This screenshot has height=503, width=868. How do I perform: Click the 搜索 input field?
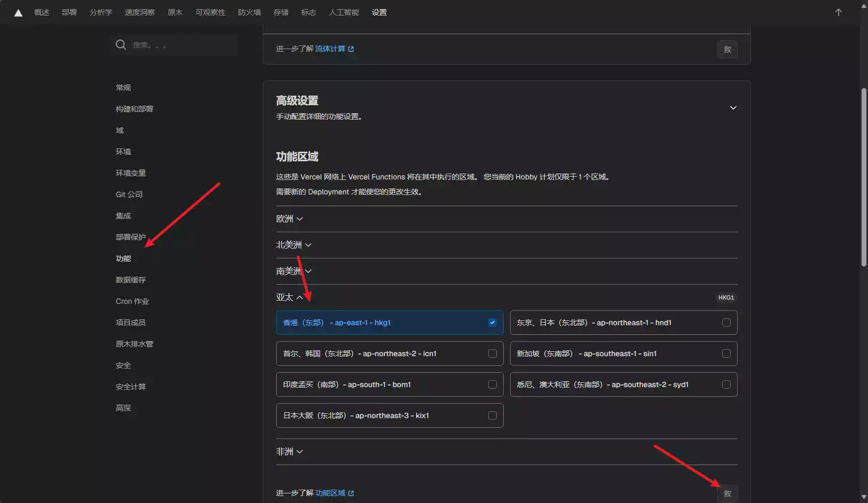point(176,45)
